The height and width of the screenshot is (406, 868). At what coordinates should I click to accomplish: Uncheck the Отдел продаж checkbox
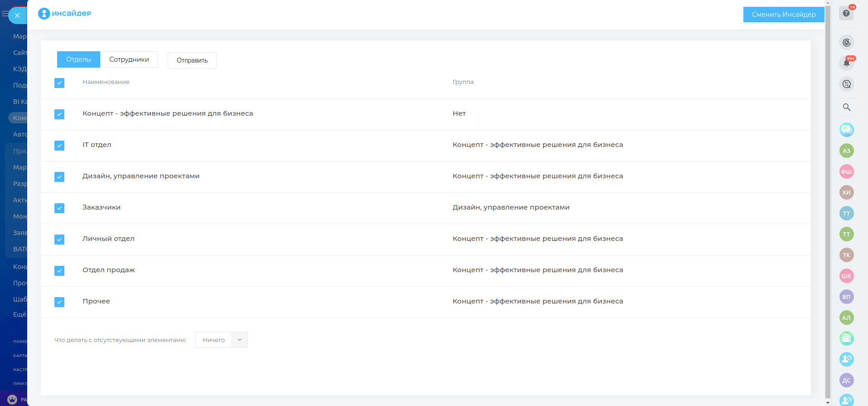pos(59,270)
